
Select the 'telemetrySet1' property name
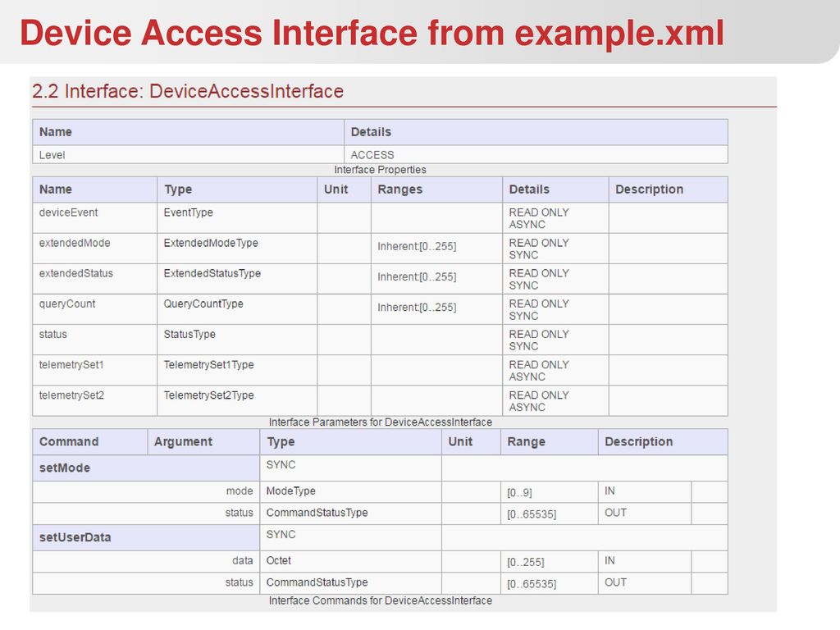[71, 365]
